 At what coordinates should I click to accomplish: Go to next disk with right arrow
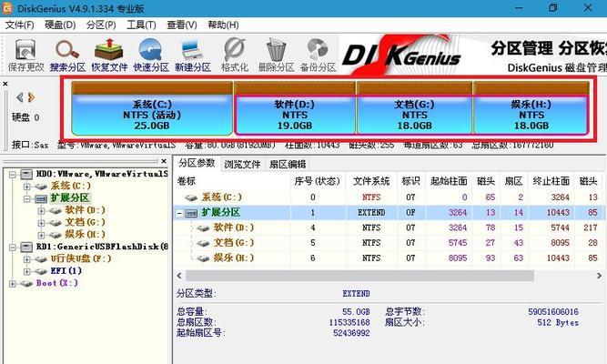pyautogui.click(x=31, y=97)
